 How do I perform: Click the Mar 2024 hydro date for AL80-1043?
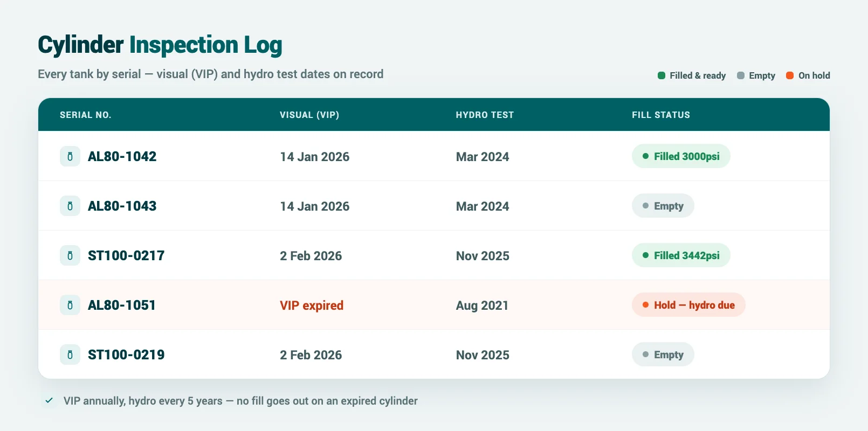point(483,206)
